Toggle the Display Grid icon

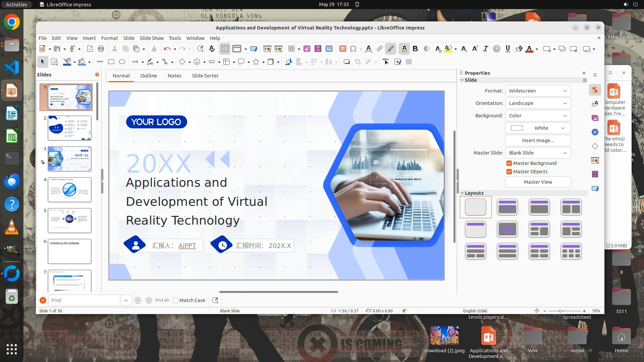click(x=225, y=49)
